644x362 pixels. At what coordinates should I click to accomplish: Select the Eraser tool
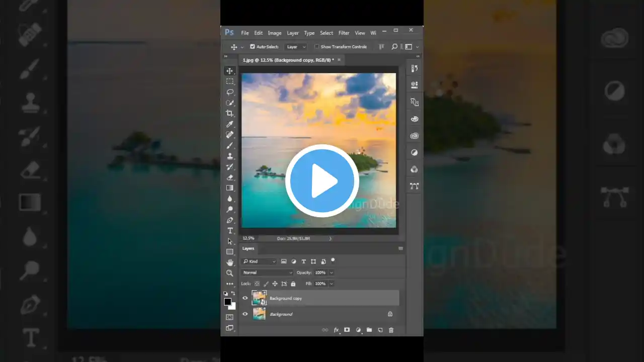(x=230, y=177)
